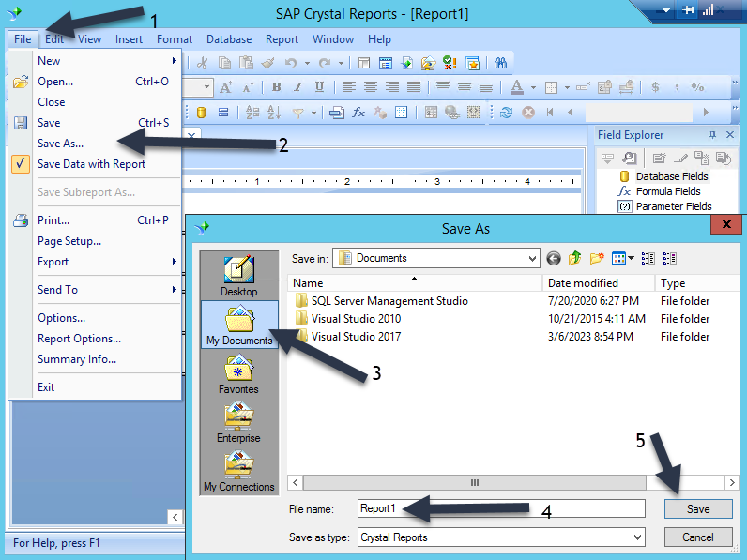The image size is (747, 560).
Task: Click the Desktop shortcut in Save As dialog
Action: tap(238, 276)
